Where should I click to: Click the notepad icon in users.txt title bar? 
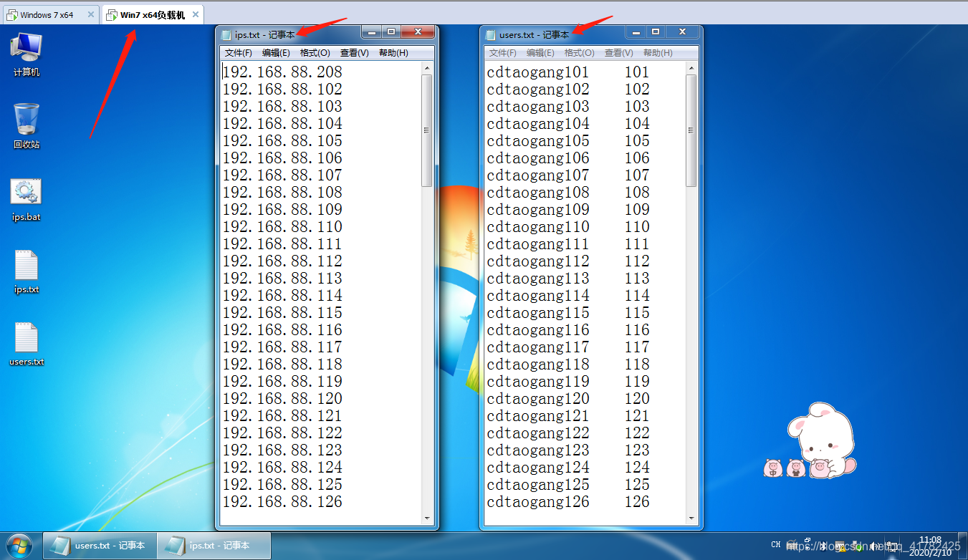(x=491, y=34)
